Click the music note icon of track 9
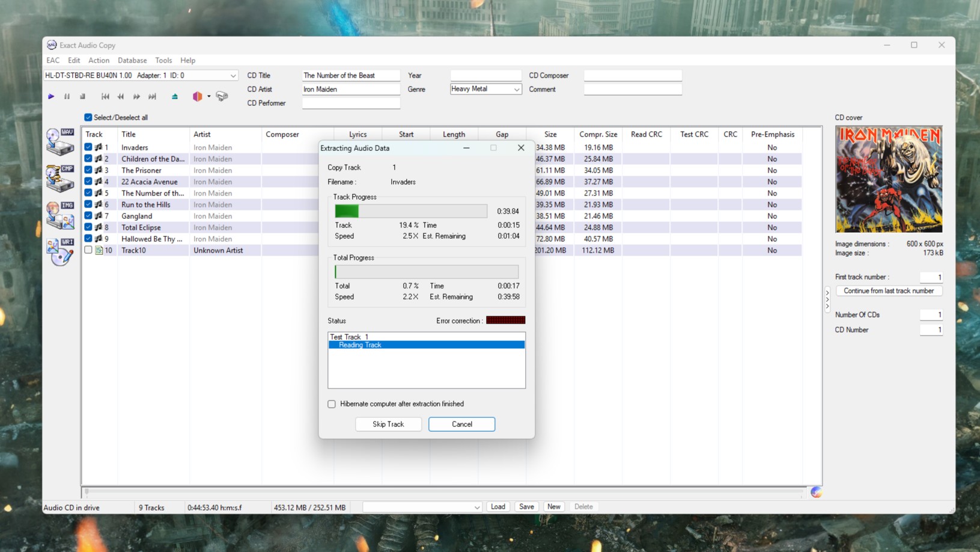The width and height of the screenshot is (980, 552). (98, 239)
